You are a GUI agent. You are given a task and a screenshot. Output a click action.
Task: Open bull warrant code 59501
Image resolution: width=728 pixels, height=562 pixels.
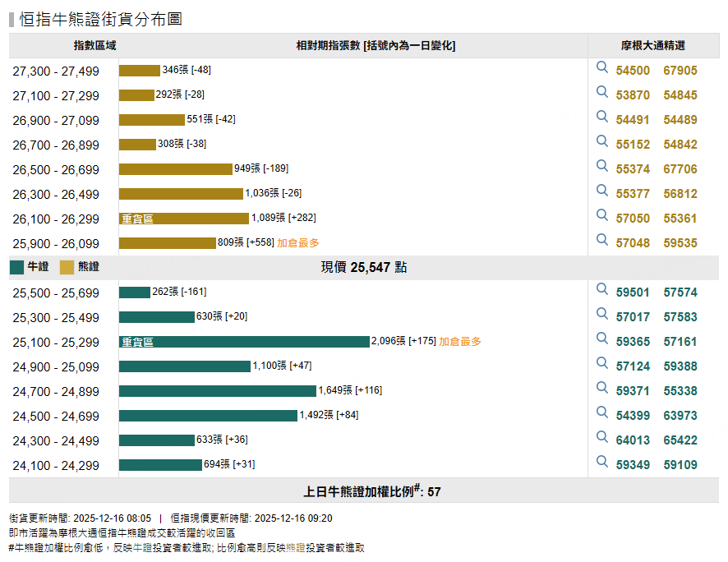[633, 293]
